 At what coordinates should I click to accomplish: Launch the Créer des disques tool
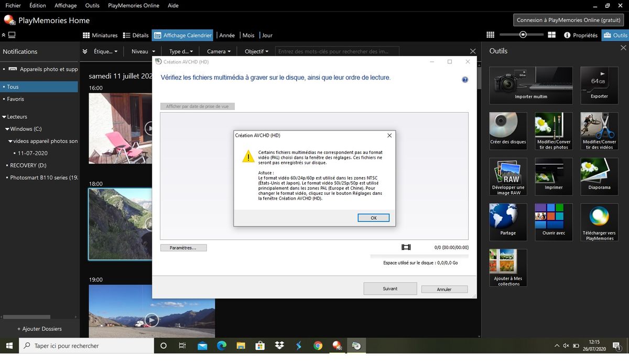pos(508,130)
